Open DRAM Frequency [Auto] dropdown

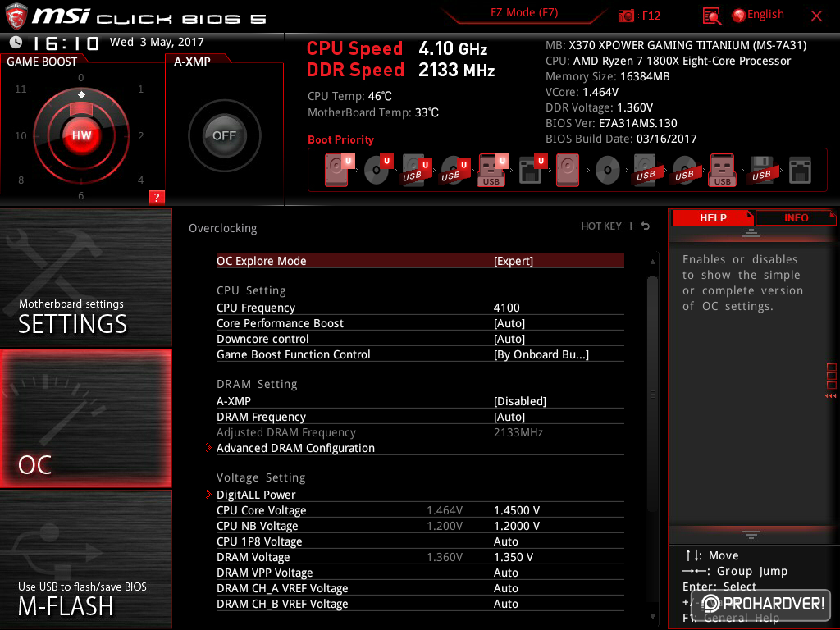point(420,416)
